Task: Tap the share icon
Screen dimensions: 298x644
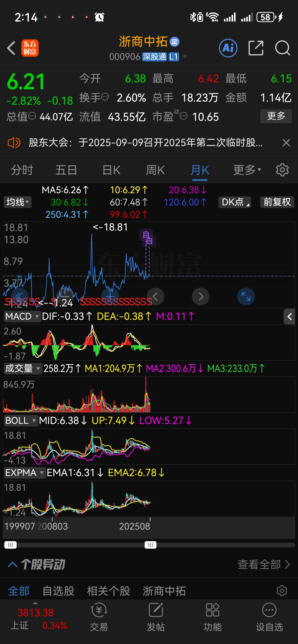Action: pos(256,48)
